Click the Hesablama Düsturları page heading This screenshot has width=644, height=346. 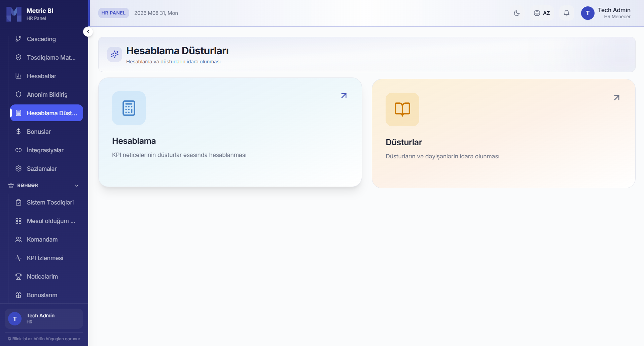click(x=177, y=51)
